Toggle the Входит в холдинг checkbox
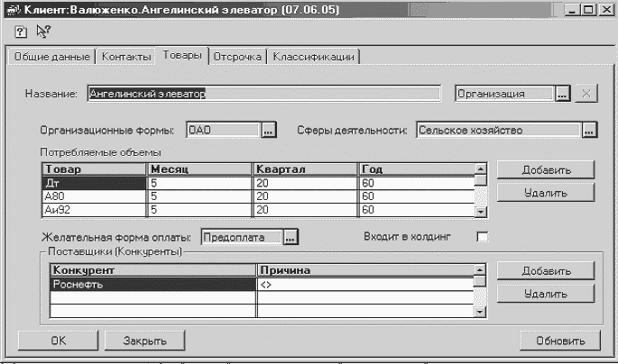The height and width of the screenshot is (364, 618). [482, 237]
